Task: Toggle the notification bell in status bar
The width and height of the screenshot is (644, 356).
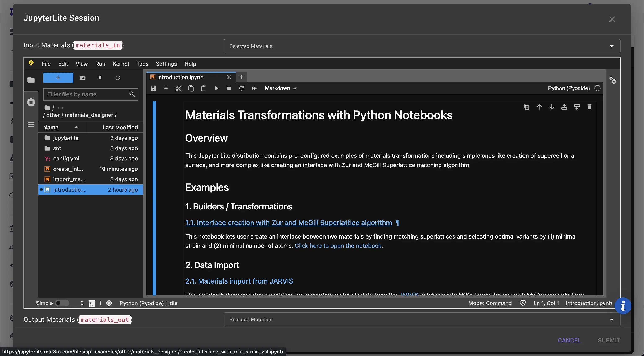Action: (523, 303)
